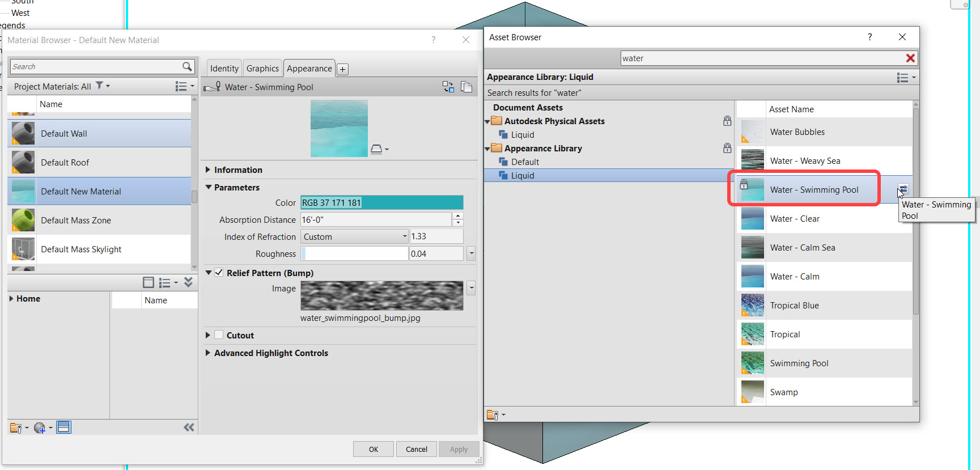Image resolution: width=980 pixels, height=470 pixels.
Task: Collapse the Autodesk Physical Assets folder
Action: coord(487,121)
